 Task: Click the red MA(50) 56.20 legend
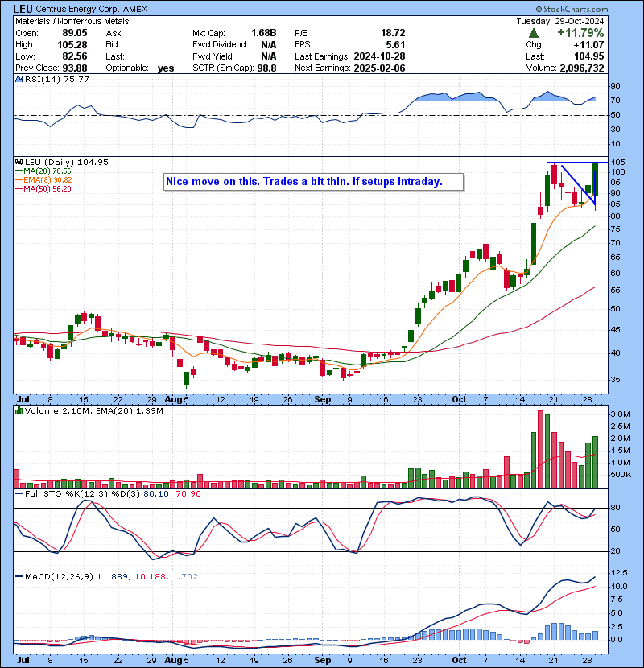tap(43, 188)
